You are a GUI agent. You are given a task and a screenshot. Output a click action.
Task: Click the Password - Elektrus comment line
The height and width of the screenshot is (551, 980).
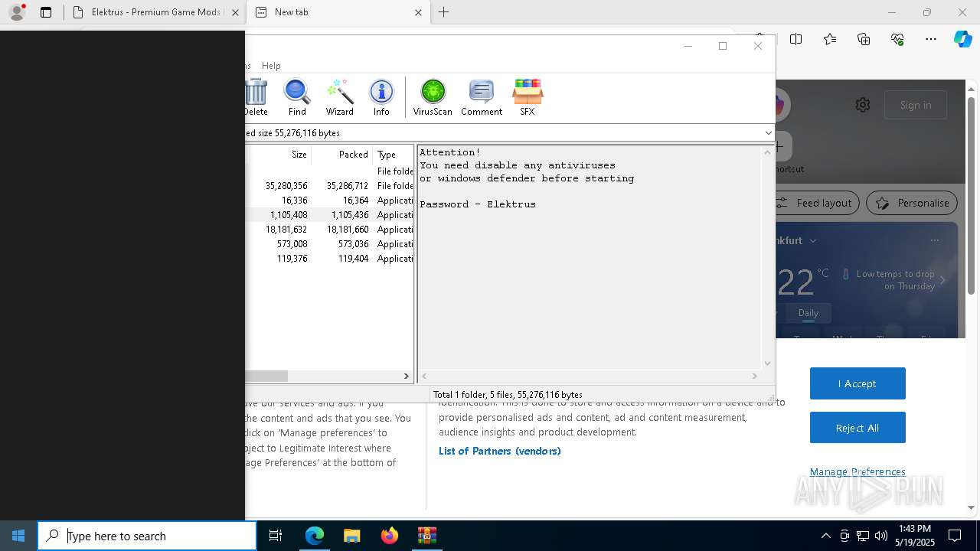[478, 204]
